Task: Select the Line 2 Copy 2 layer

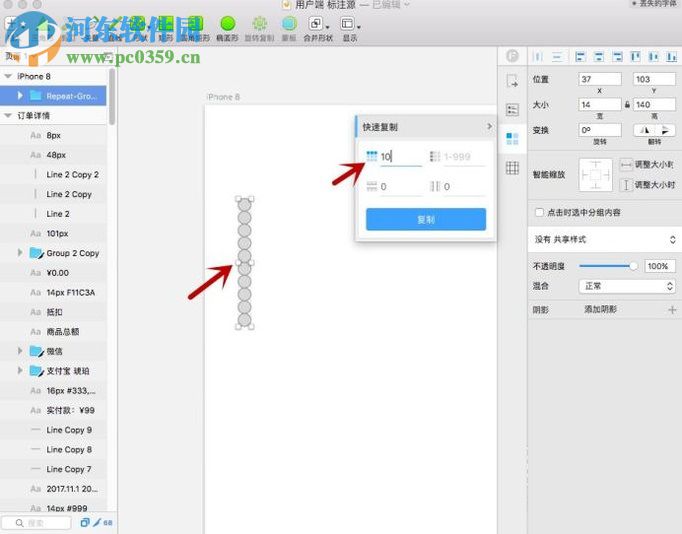Action: tap(53, 174)
